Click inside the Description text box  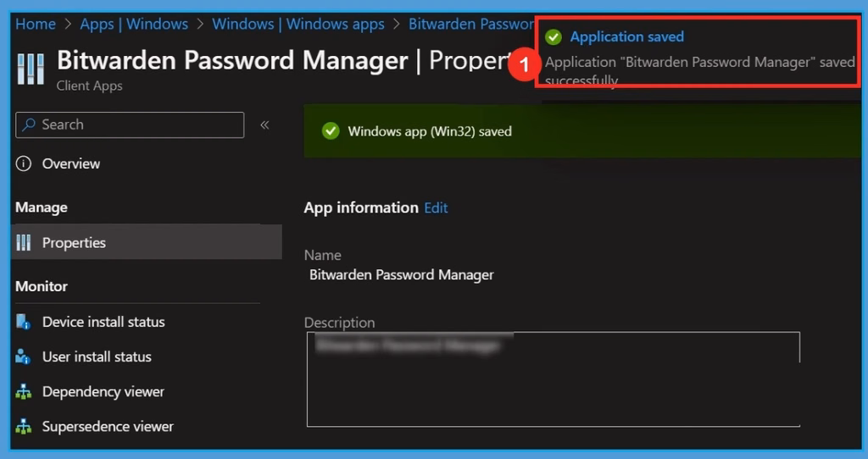[554, 379]
